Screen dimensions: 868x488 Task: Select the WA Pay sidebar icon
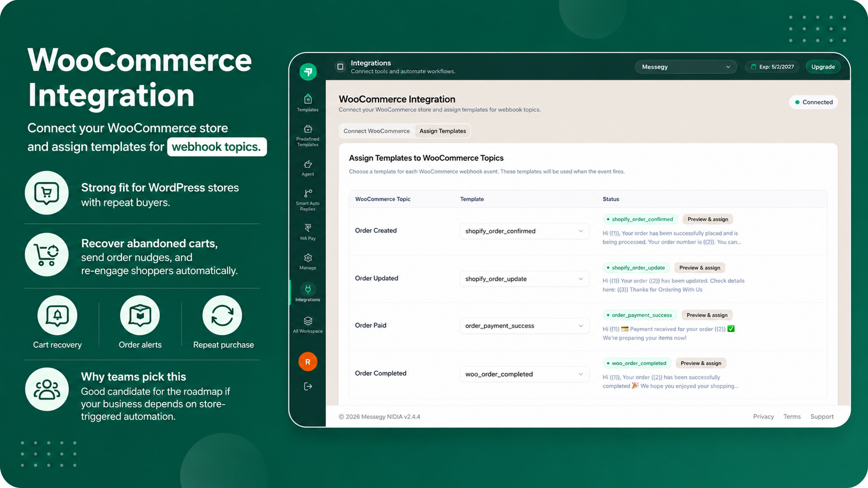click(x=308, y=228)
